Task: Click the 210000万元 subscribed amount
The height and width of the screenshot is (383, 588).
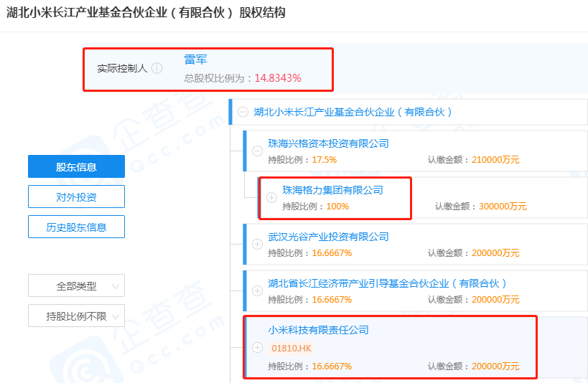Action: 495,160
